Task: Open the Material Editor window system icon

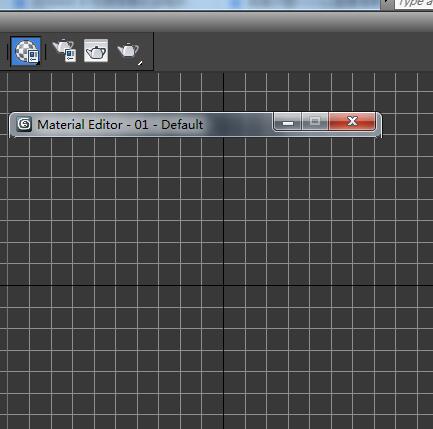Action: pos(24,124)
